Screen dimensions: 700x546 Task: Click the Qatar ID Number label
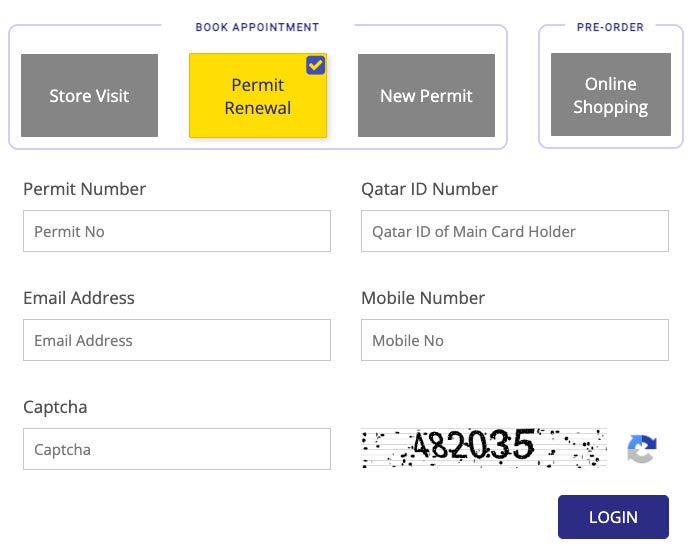pyautogui.click(x=429, y=189)
